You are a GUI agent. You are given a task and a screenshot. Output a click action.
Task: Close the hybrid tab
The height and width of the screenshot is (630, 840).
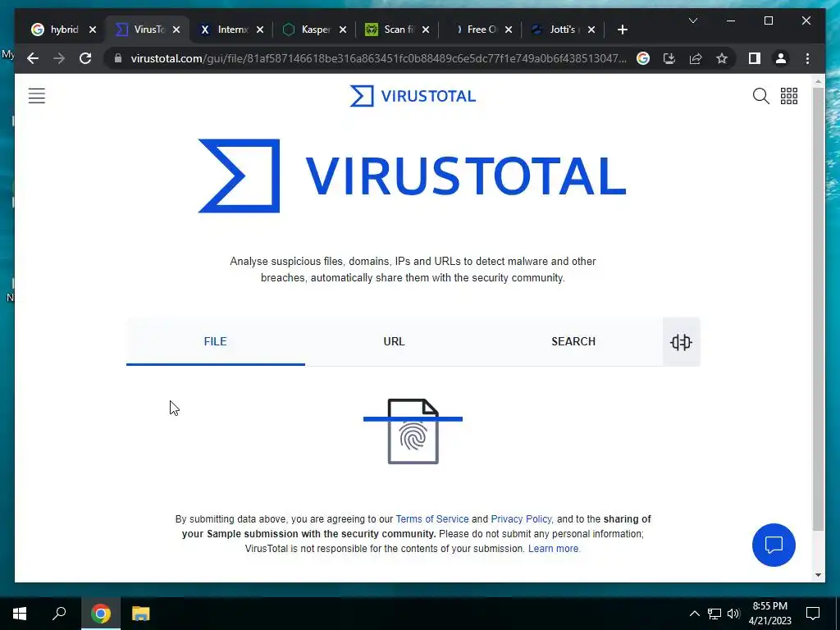[93, 30]
